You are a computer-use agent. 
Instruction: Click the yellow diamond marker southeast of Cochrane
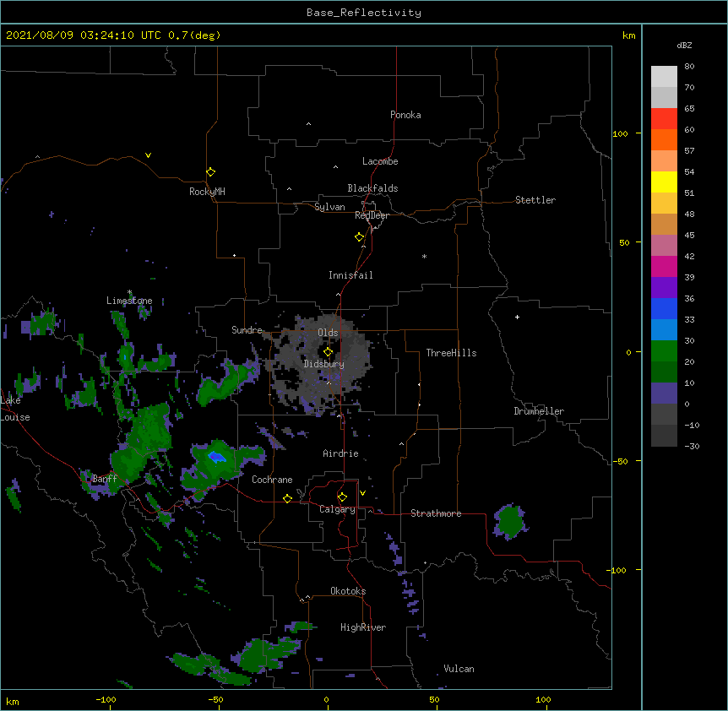[287, 498]
